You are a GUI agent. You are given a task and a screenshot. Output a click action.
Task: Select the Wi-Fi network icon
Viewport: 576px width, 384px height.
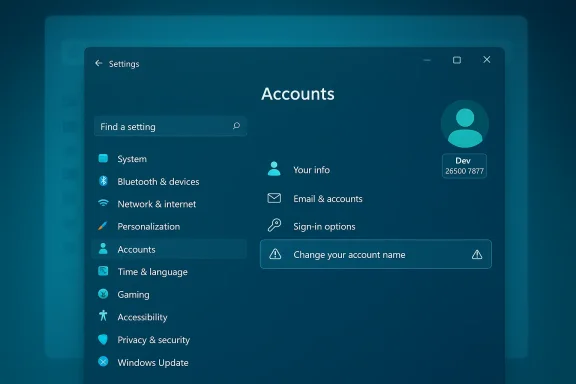(x=103, y=203)
